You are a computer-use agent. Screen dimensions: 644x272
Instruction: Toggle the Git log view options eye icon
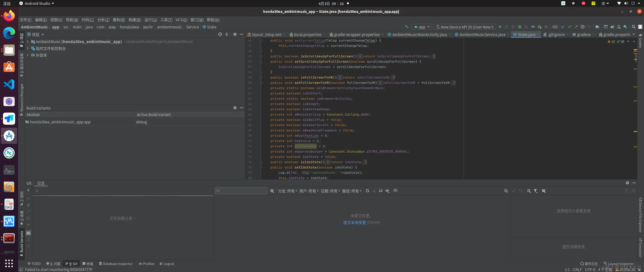click(387, 191)
